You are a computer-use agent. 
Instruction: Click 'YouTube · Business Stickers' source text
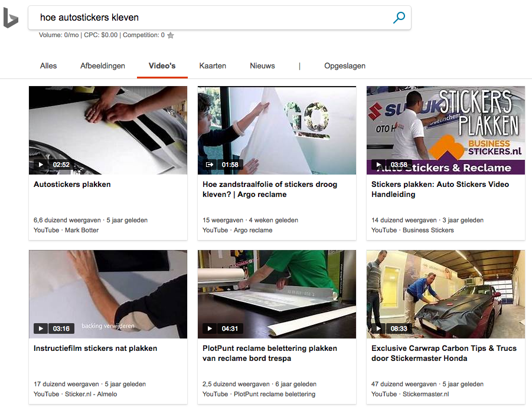tap(413, 230)
